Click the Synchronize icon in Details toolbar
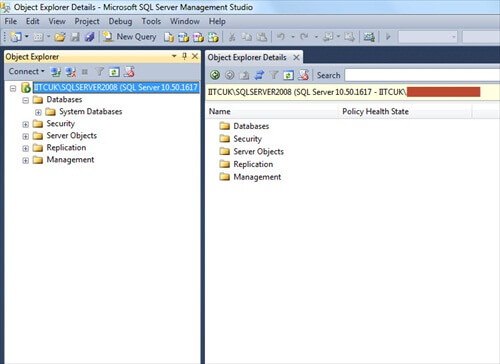Image resolution: width=500 pixels, height=364 pixels. (x=259, y=75)
